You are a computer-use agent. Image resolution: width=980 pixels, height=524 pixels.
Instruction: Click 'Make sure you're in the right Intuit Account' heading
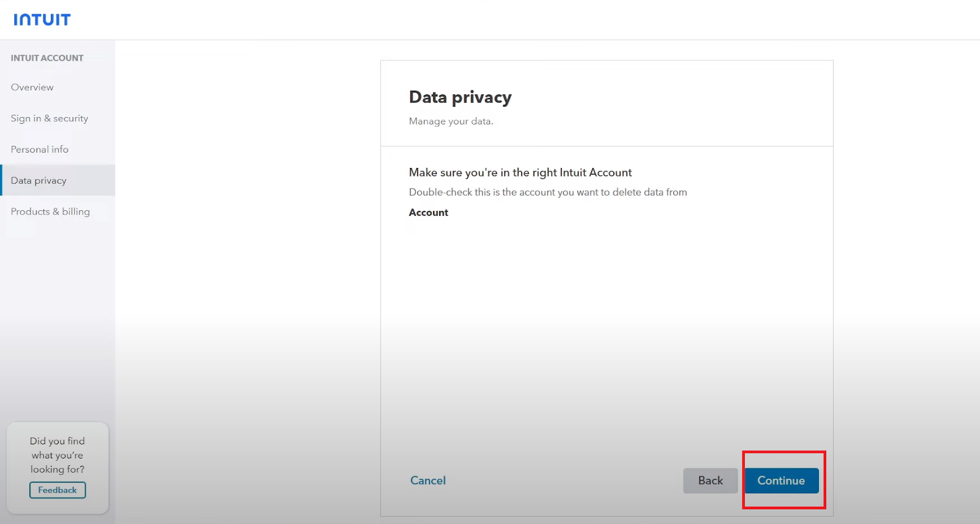(520, 173)
